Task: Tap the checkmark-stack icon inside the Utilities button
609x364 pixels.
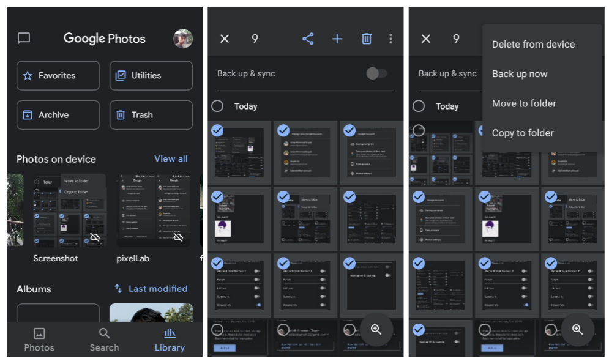Action: [121, 76]
